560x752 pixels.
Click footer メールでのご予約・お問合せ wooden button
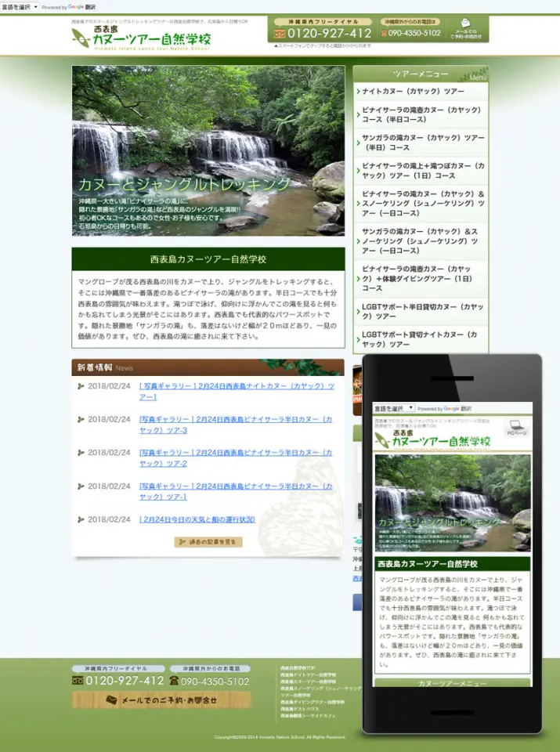click(161, 700)
